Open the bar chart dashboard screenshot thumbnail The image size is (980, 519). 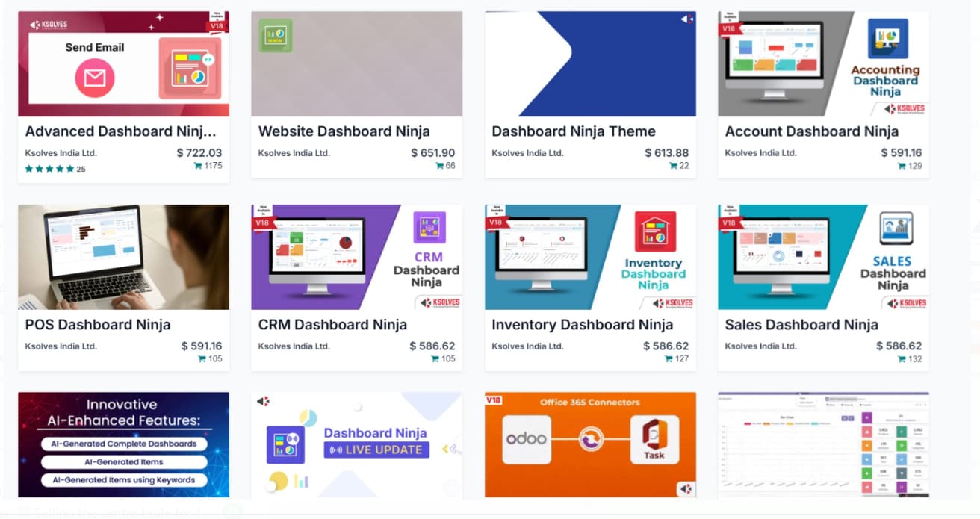[x=823, y=444]
